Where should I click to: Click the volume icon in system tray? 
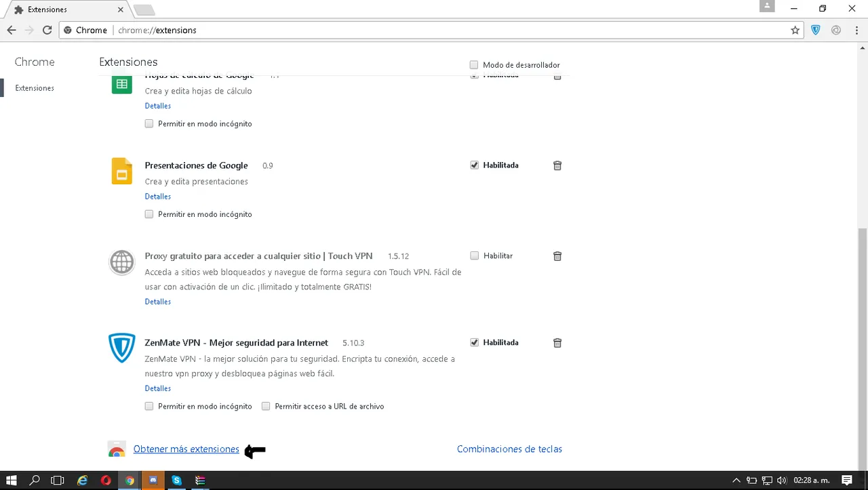pyautogui.click(x=781, y=481)
